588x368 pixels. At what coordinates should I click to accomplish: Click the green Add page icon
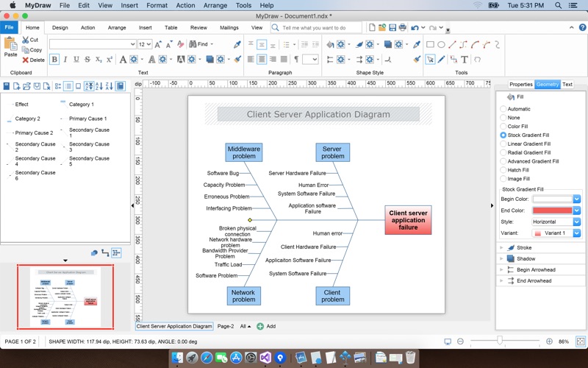point(260,326)
